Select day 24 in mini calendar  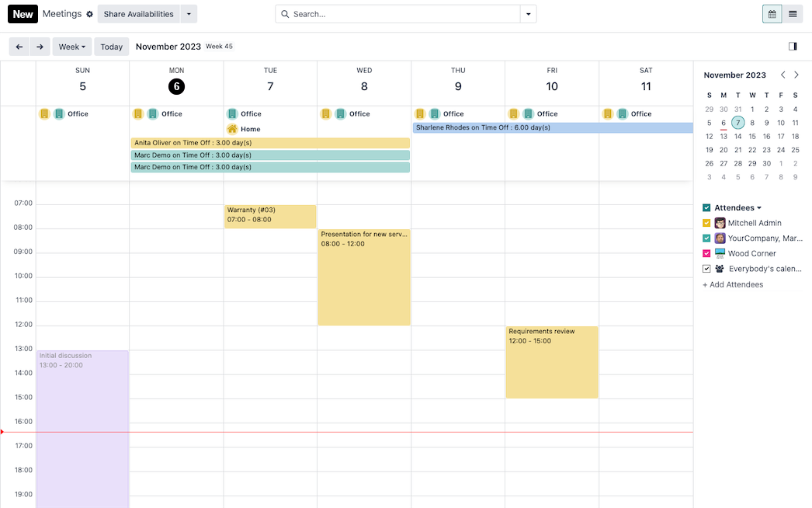click(x=781, y=150)
